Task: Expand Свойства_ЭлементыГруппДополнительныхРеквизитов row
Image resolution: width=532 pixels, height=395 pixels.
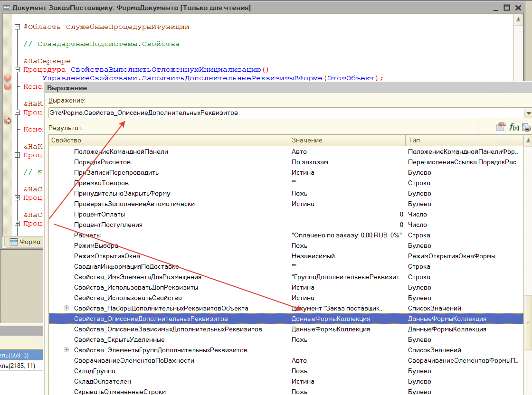Action: tap(66, 349)
